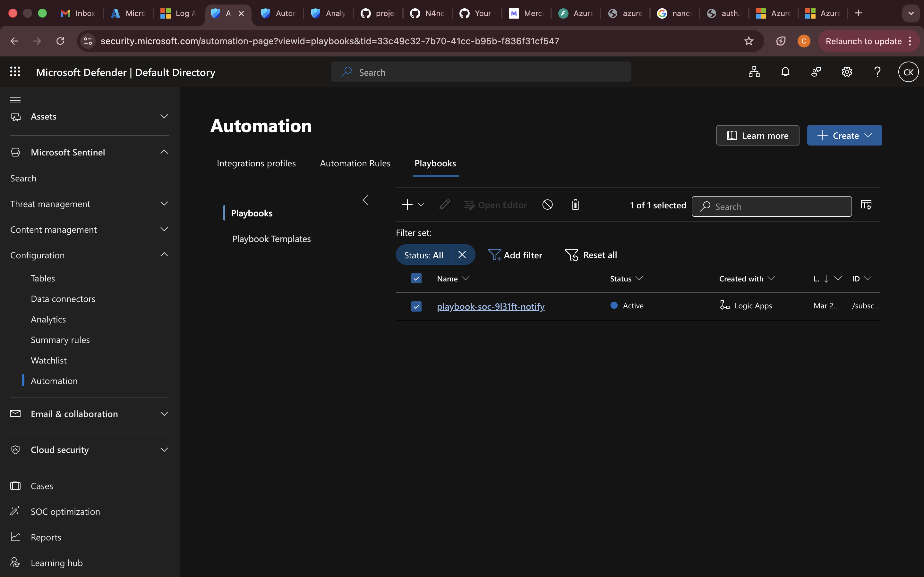Remove the Status: All filter chip
924x577 pixels.
[x=462, y=255]
